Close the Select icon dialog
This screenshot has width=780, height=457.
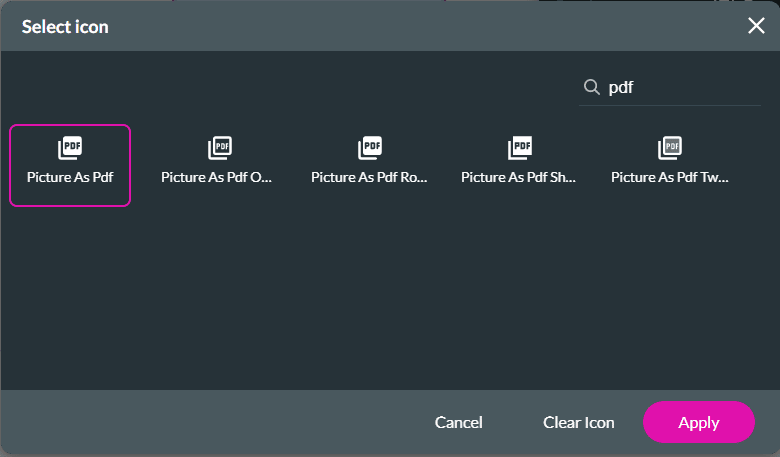(x=756, y=26)
